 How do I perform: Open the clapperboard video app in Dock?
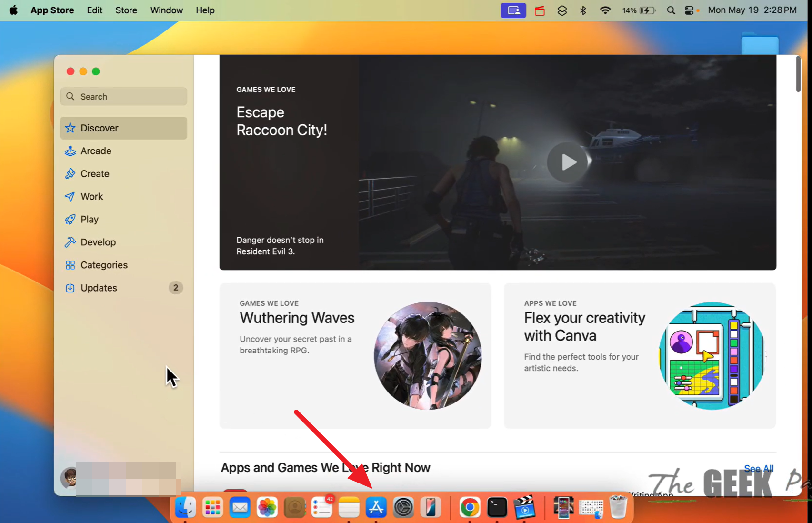pos(525,508)
